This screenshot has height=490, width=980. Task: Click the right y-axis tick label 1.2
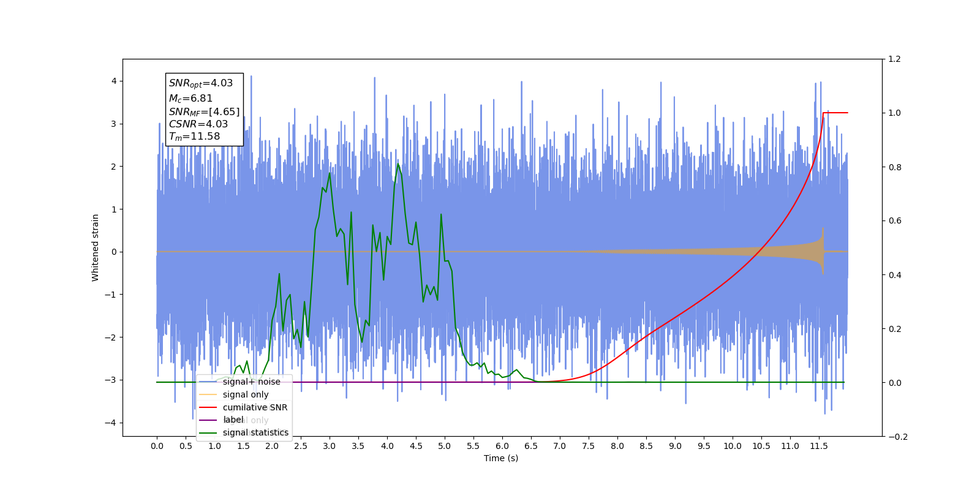tap(895, 59)
